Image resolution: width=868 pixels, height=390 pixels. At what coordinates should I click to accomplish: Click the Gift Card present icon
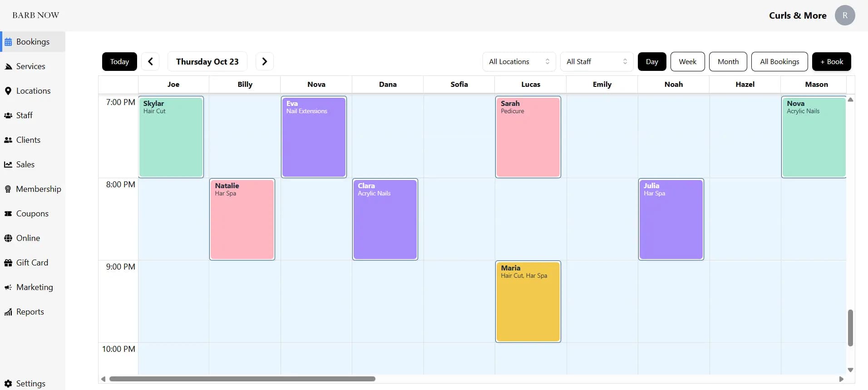[8, 263]
